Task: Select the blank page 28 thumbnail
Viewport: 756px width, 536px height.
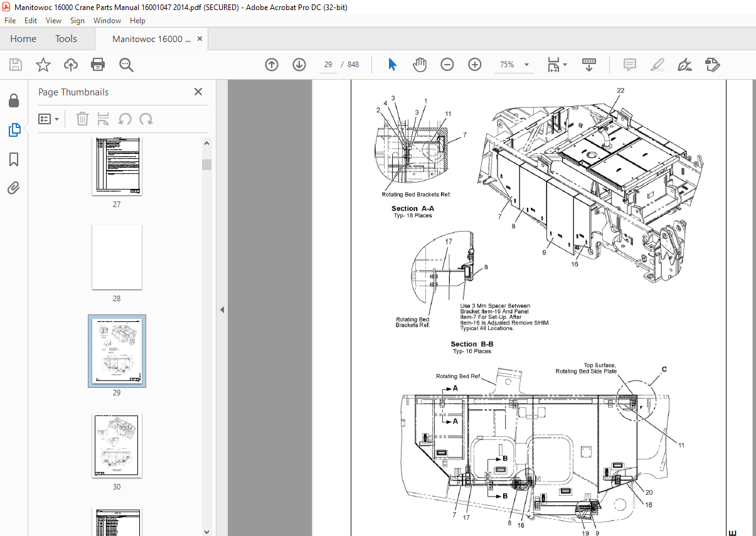Action: (117, 257)
